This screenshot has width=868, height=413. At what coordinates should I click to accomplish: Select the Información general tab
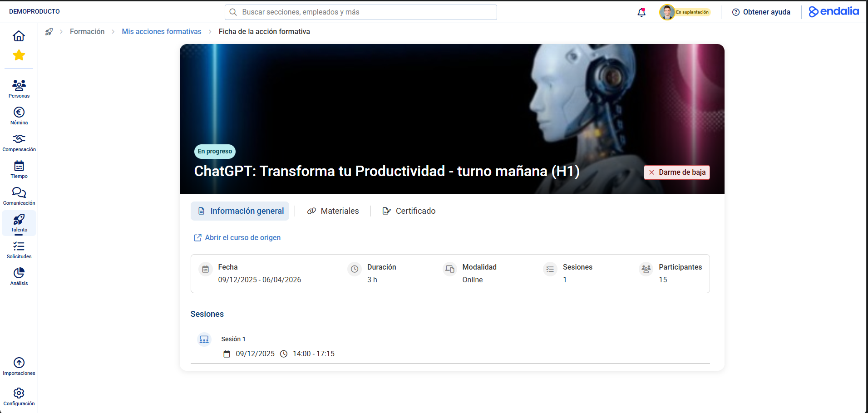pos(240,211)
